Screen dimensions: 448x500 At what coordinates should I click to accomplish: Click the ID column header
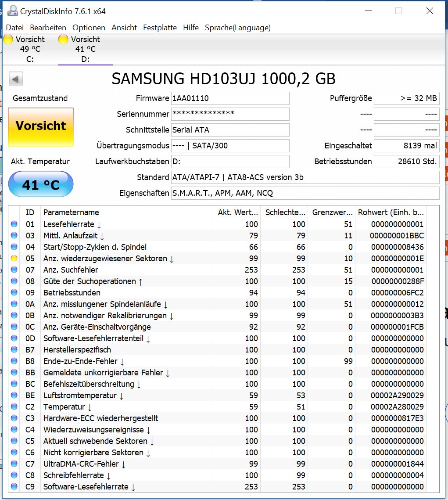click(x=30, y=212)
